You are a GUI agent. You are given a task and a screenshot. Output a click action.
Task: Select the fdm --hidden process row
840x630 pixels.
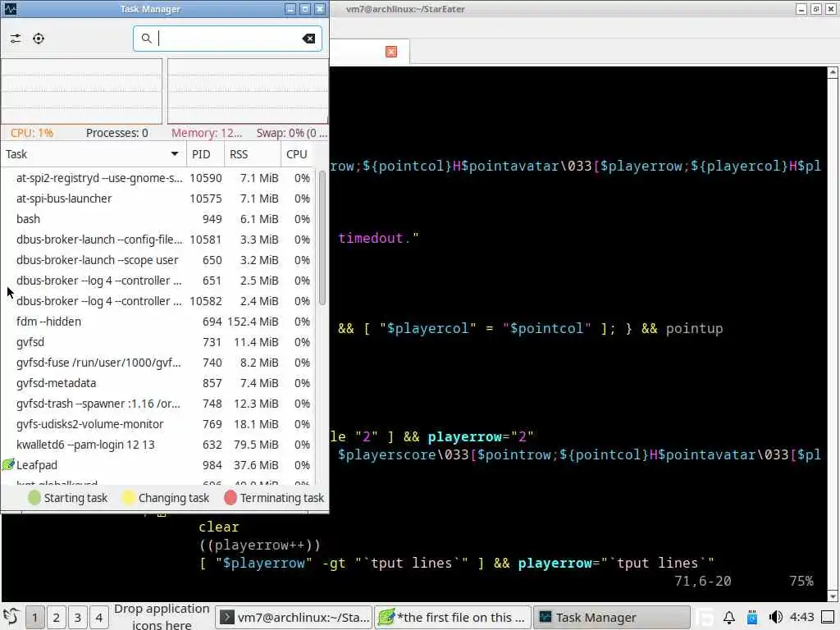[158, 322]
